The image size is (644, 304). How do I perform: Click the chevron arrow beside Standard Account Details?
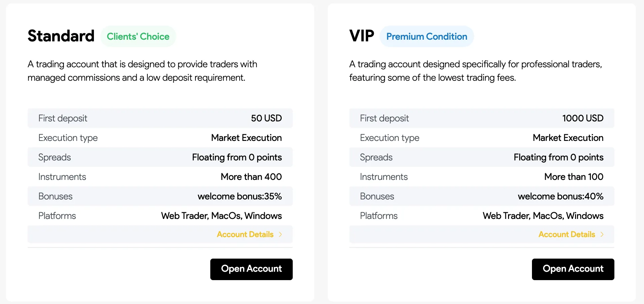coord(280,234)
